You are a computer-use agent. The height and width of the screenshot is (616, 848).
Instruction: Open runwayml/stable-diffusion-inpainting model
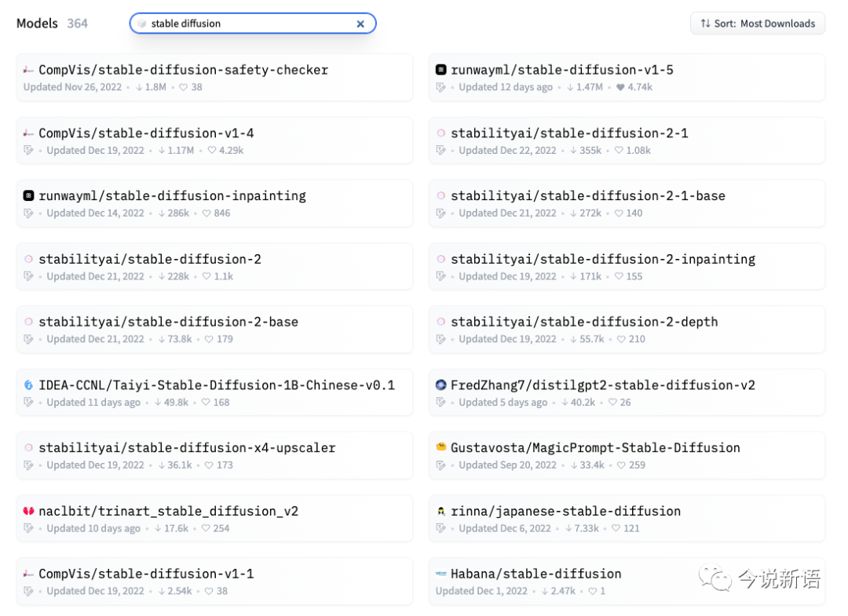click(x=172, y=195)
